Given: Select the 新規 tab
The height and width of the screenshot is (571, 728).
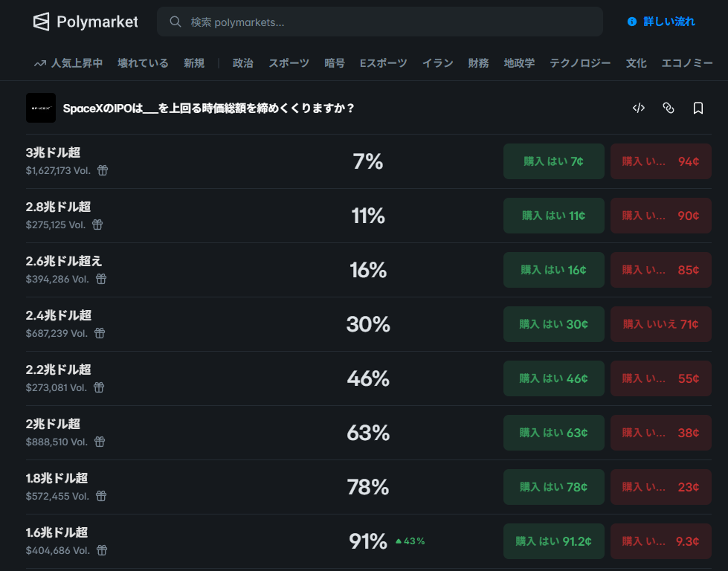Looking at the screenshot, I should pyautogui.click(x=194, y=63).
